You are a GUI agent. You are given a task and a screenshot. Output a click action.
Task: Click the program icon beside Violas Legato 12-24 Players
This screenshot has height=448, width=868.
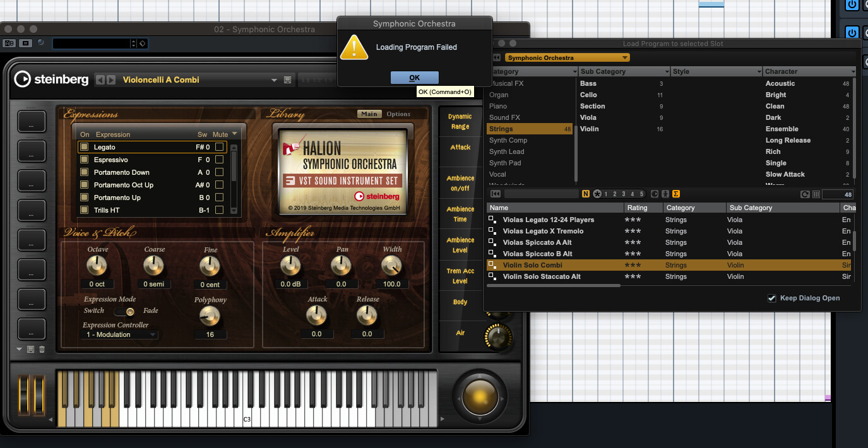click(492, 220)
